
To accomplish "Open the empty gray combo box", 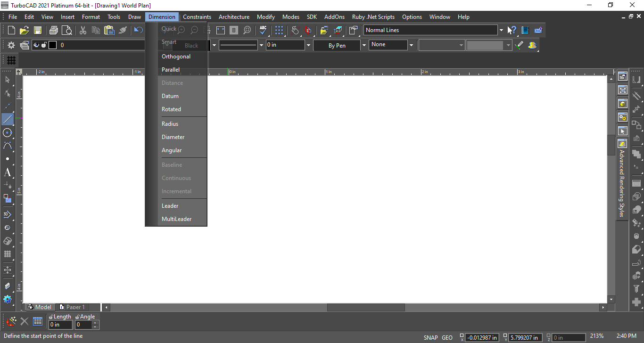I will point(441,45).
